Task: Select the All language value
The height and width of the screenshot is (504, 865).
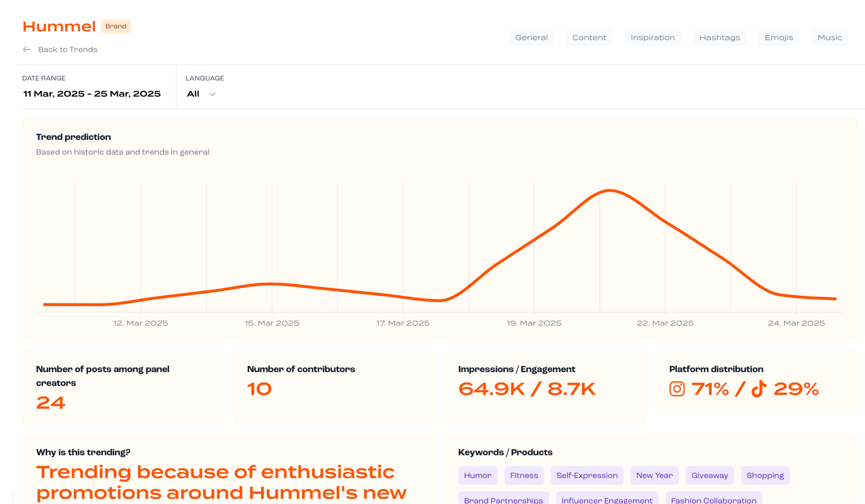Action: 193,94
